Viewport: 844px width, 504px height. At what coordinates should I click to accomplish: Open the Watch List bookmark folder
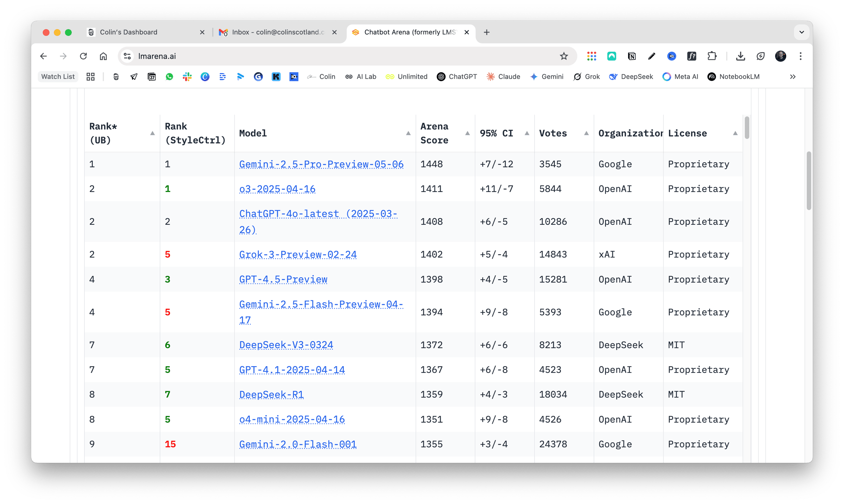(58, 77)
